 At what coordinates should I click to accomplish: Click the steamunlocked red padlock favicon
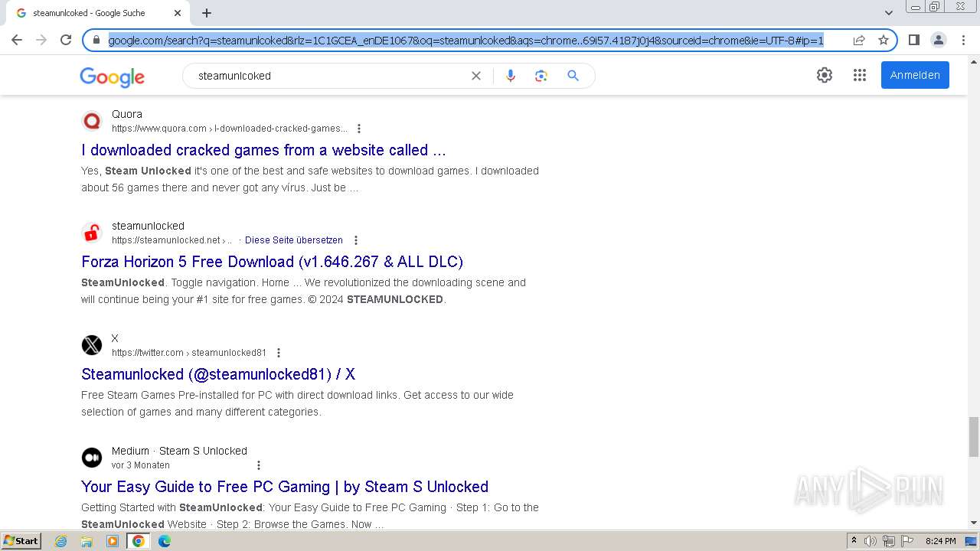tap(92, 233)
